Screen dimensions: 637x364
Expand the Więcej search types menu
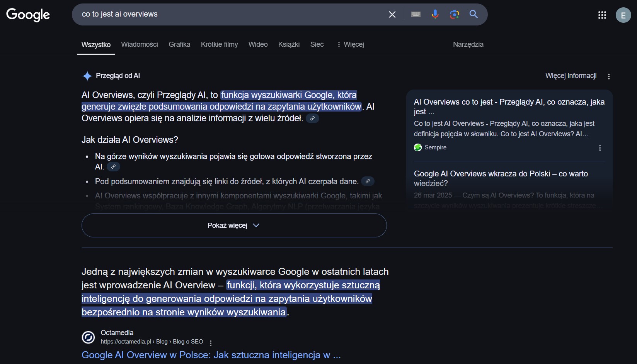(x=350, y=44)
